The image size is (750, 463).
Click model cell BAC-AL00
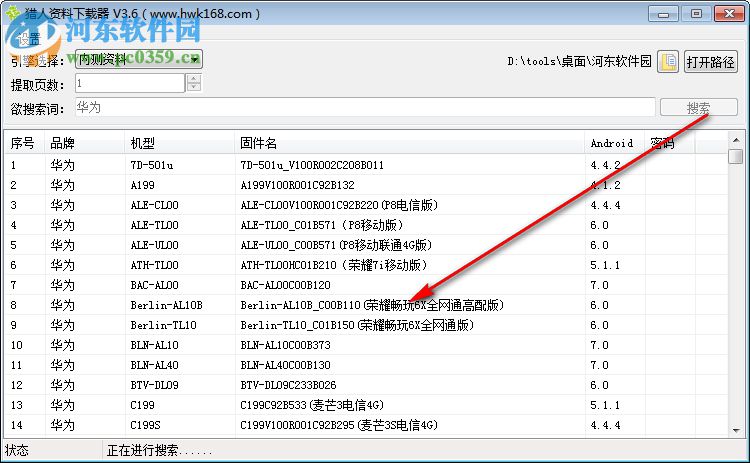click(x=154, y=285)
